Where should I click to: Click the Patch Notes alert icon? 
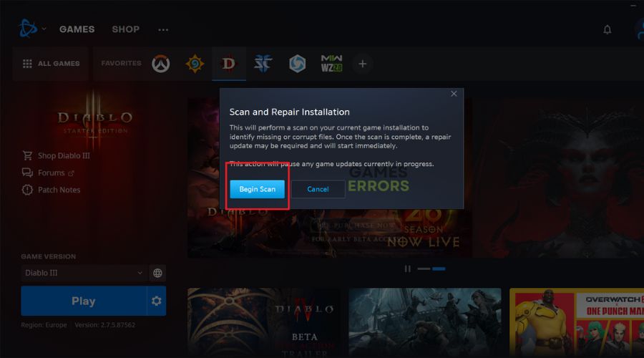[x=27, y=190]
